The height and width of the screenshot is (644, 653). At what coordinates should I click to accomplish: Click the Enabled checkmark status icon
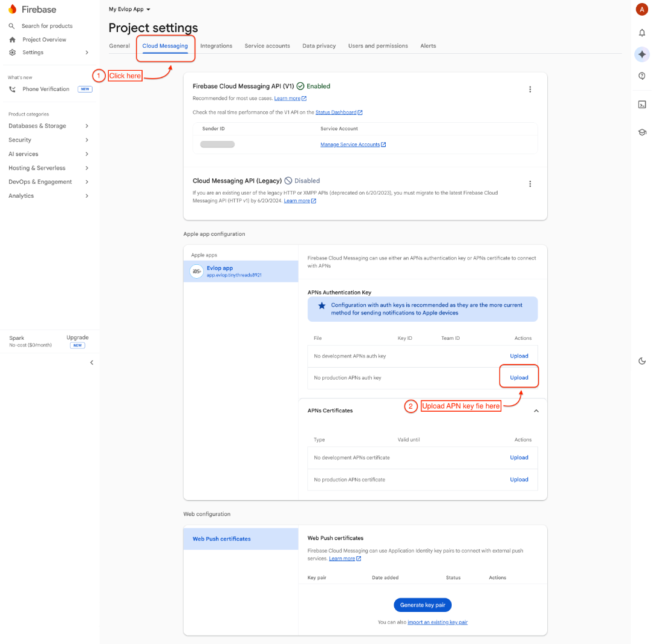point(301,86)
